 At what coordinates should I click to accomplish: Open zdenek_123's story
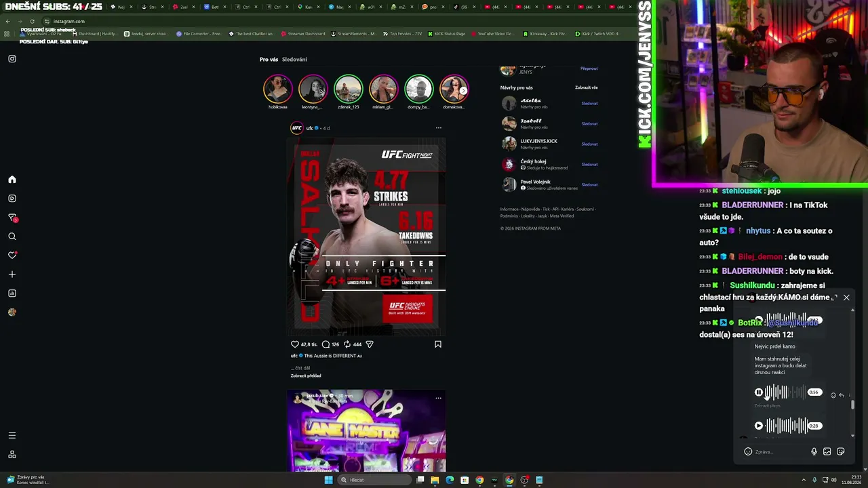click(348, 89)
